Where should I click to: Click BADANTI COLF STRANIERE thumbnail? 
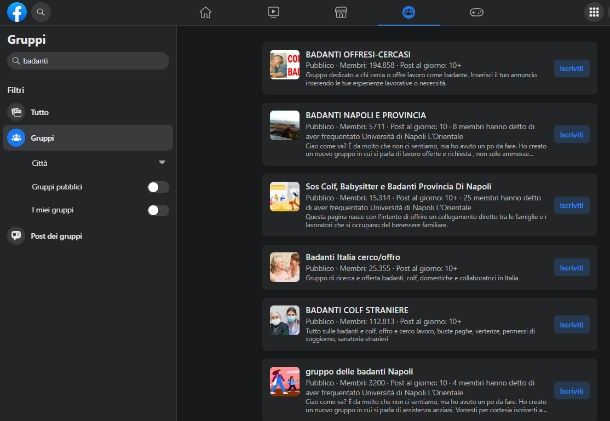click(x=285, y=320)
